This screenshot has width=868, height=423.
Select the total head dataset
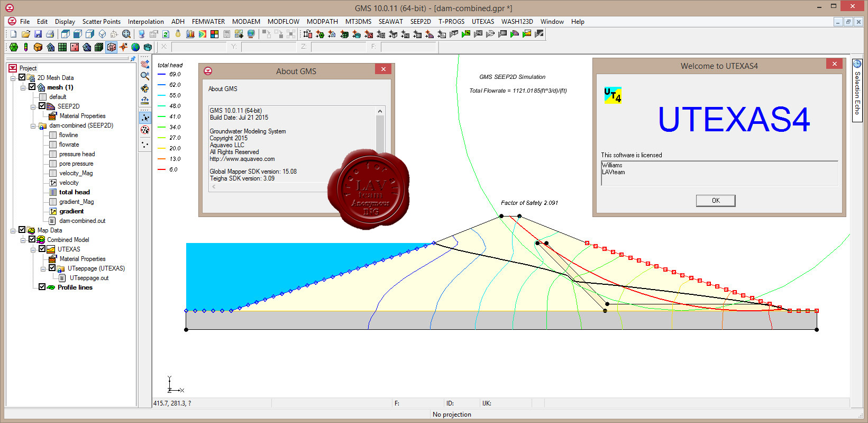pos(75,192)
